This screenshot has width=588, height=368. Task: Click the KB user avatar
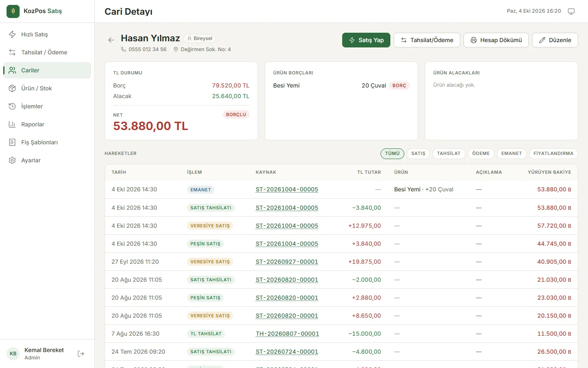pos(13,354)
